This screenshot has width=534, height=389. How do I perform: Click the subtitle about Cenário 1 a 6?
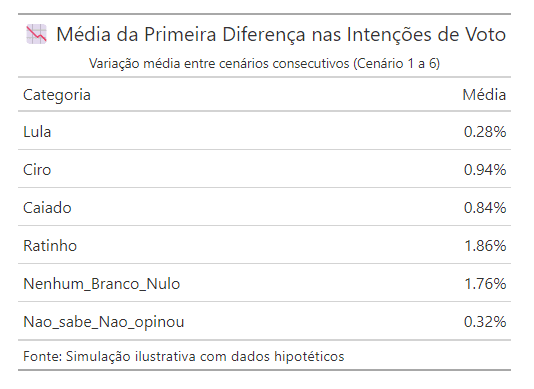pyautogui.click(x=264, y=64)
